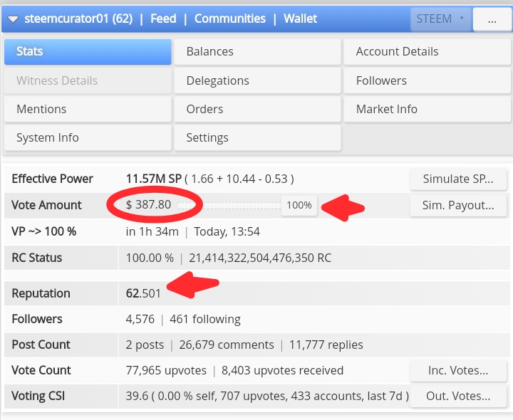Open the Delegations tab
Screen dimensions: 513x420
[257, 80]
